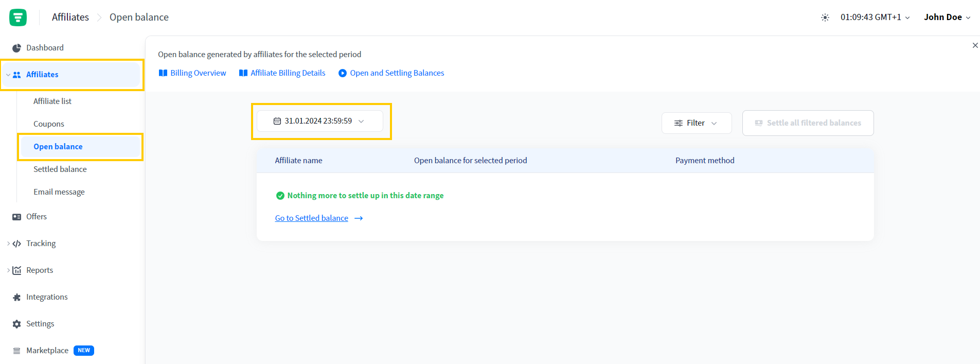Viewport: 980px width, 364px height.
Task: Toggle the light/dark theme sun icon
Action: tap(825, 18)
